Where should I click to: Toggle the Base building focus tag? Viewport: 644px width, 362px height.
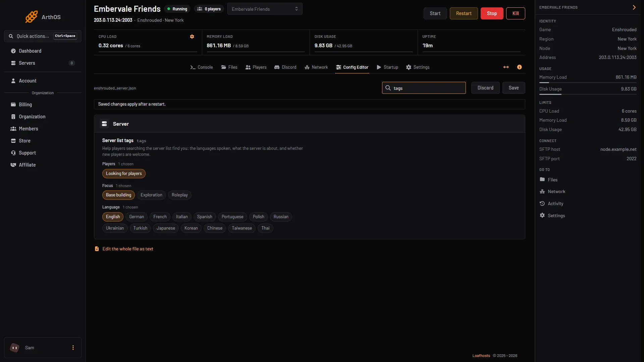(118, 195)
